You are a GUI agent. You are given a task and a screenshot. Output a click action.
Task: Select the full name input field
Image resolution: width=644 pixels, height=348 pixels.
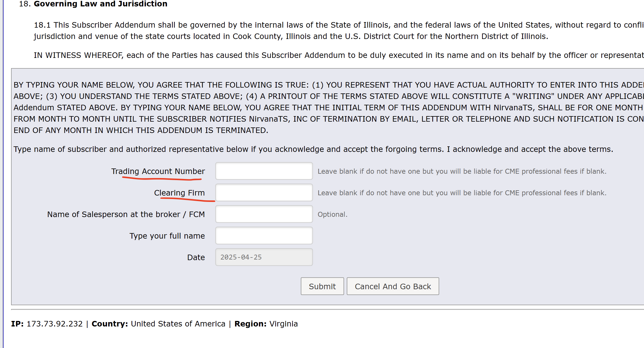[x=264, y=236]
